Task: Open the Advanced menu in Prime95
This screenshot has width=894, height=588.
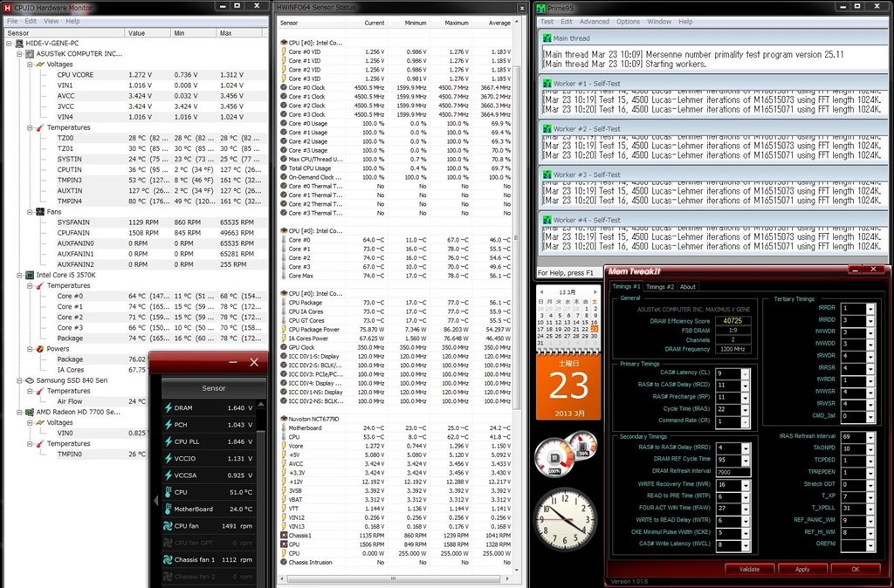Action: (594, 22)
